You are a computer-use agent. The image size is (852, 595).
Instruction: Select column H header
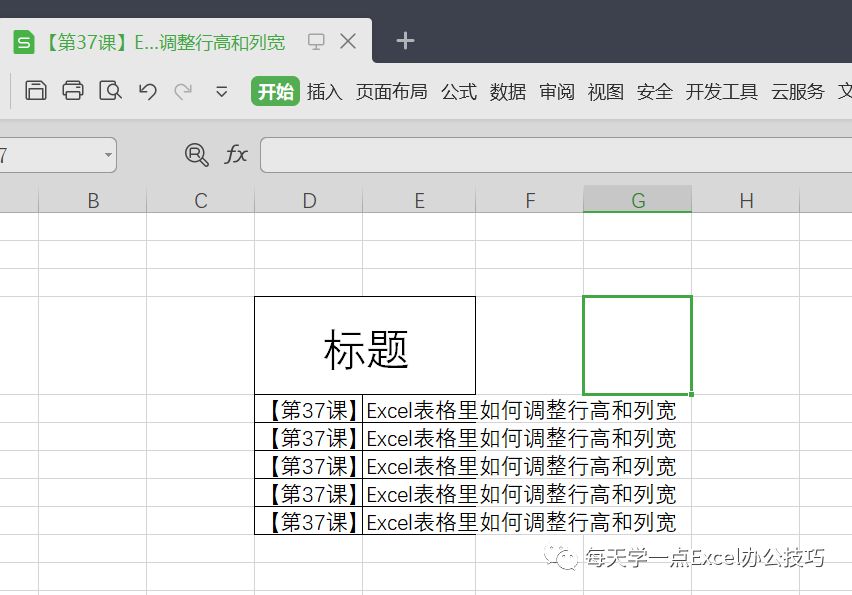click(746, 200)
